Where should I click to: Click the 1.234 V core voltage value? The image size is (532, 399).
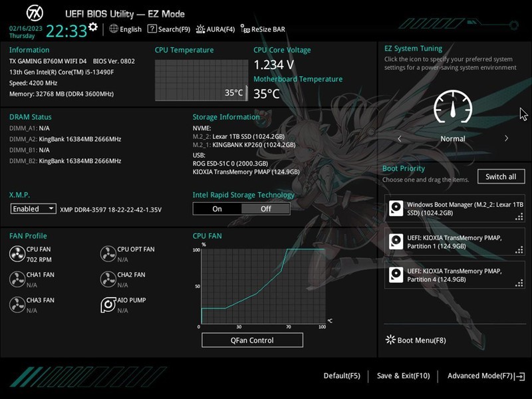point(274,65)
